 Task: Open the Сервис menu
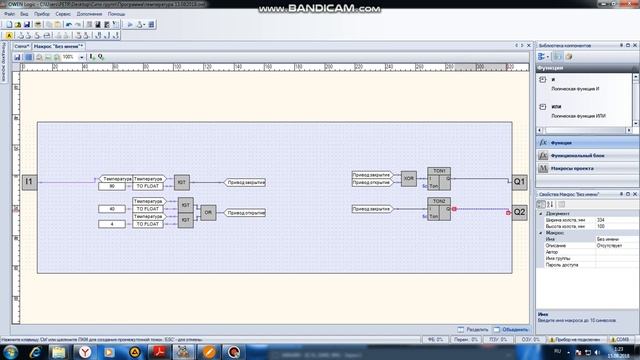[x=63, y=14]
